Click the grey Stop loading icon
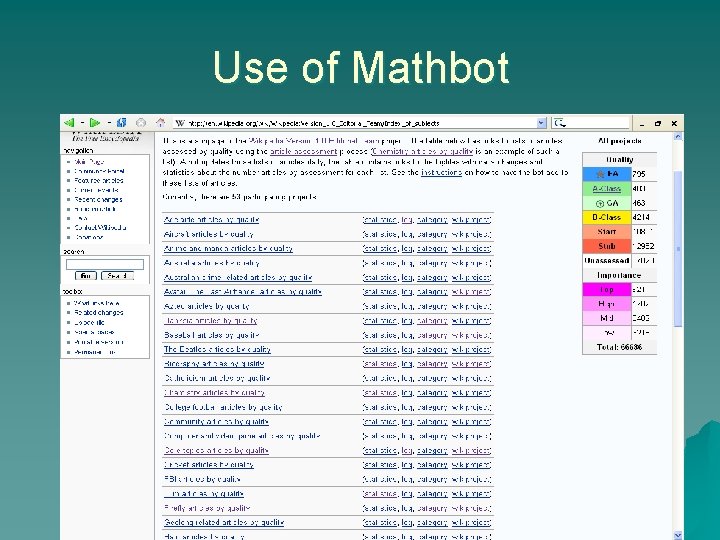Image resolution: width=720 pixels, height=540 pixels. (141, 123)
